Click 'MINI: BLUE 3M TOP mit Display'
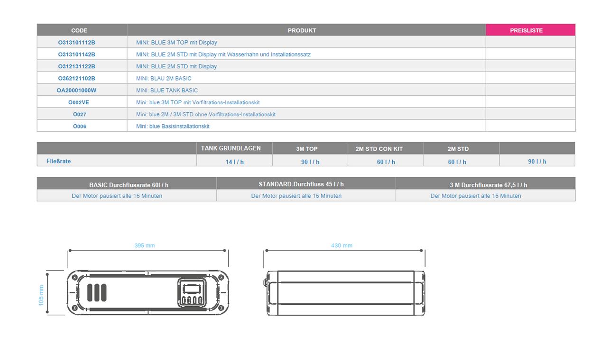609x364 pixels. tap(176, 43)
